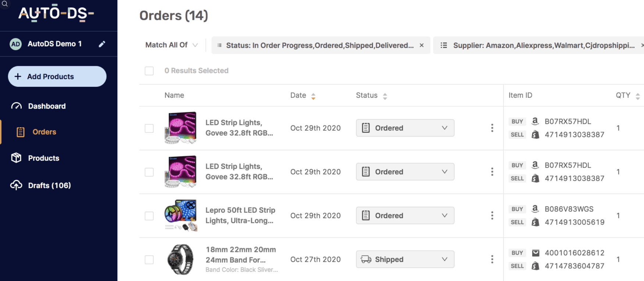Change the Shipped status of the watch band order
This screenshot has width=644, height=281.
click(405, 259)
